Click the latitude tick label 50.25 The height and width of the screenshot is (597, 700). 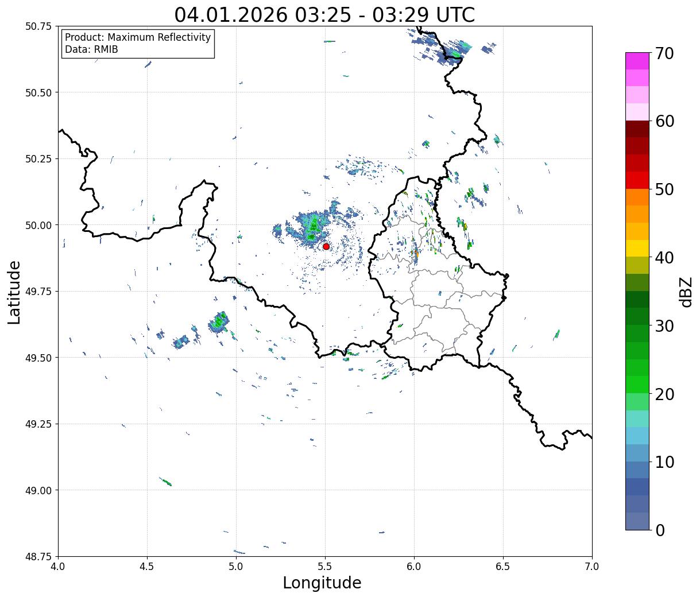click(x=38, y=159)
